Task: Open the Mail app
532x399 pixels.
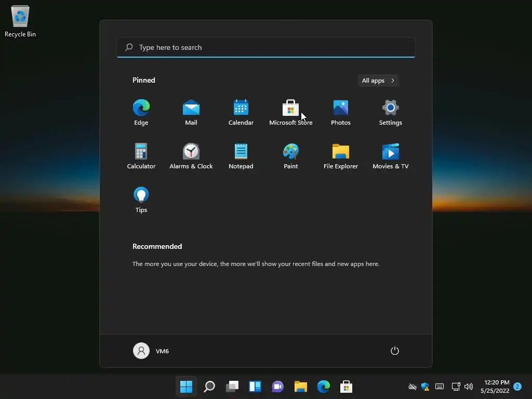Action: [191, 112]
